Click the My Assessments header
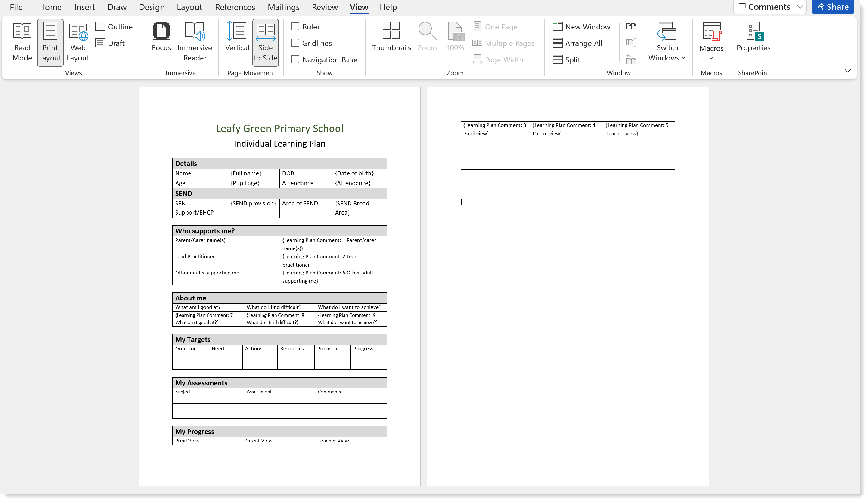This screenshot has height=502, width=868. click(x=279, y=383)
